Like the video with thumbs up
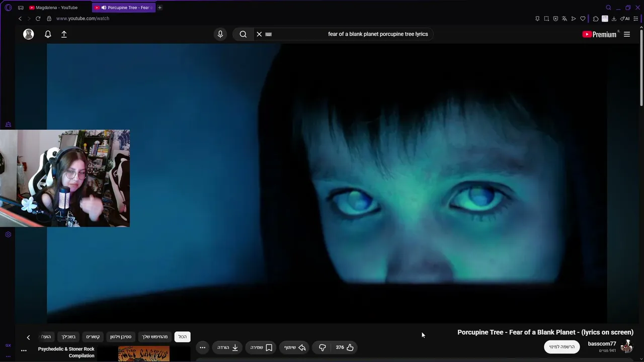Image resolution: width=644 pixels, height=362 pixels. click(x=345, y=347)
